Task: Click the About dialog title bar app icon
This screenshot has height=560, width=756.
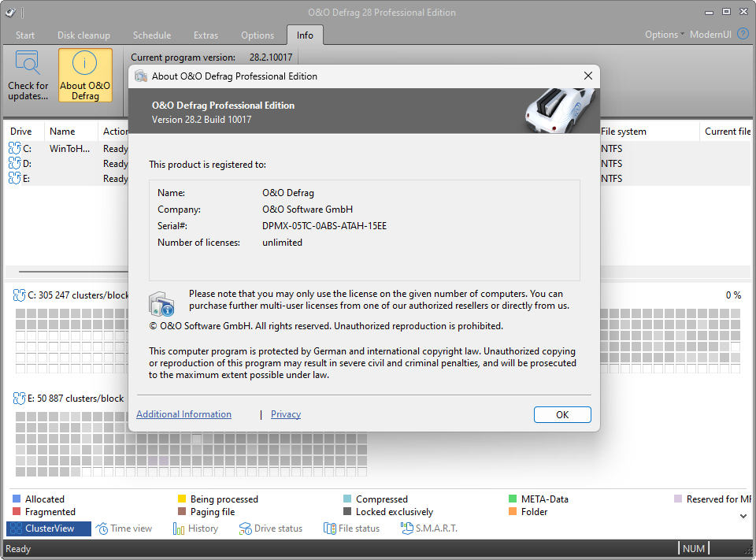Action: click(x=141, y=76)
